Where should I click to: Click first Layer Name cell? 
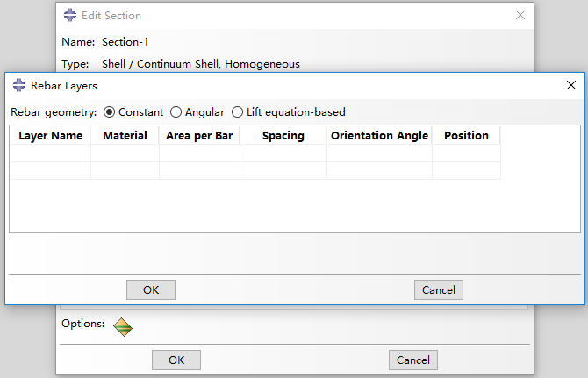click(x=50, y=153)
